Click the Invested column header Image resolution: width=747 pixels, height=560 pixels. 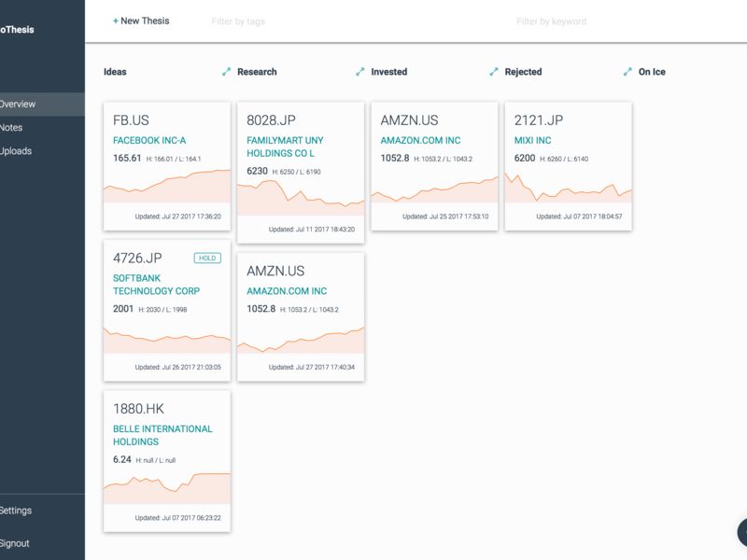click(389, 72)
